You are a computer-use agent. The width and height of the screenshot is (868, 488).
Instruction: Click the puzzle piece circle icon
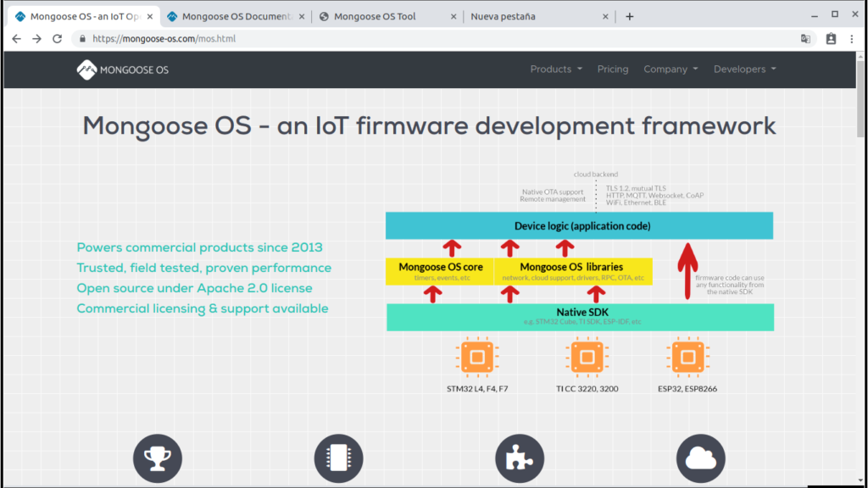tap(520, 458)
